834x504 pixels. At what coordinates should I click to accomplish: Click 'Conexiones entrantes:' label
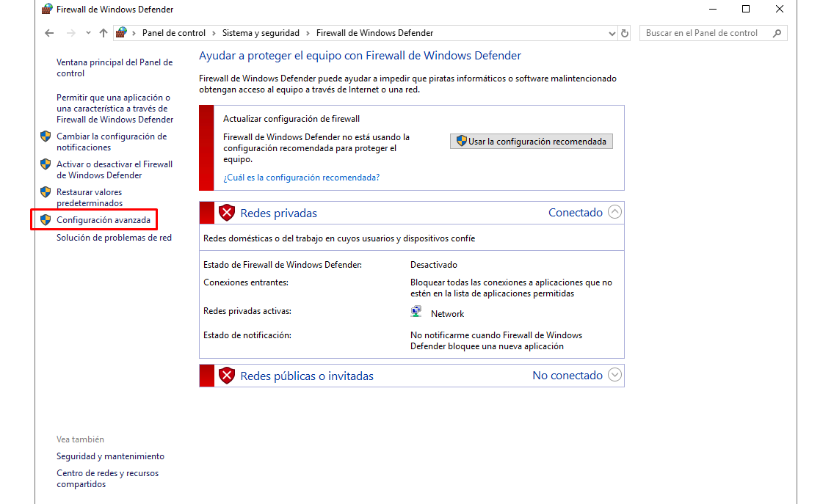tap(246, 282)
